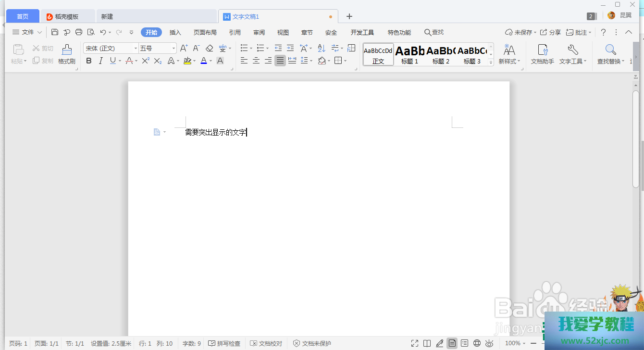Expand the highlight color dropdown arrow
Screen dimensions: 644x350
pos(194,61)
